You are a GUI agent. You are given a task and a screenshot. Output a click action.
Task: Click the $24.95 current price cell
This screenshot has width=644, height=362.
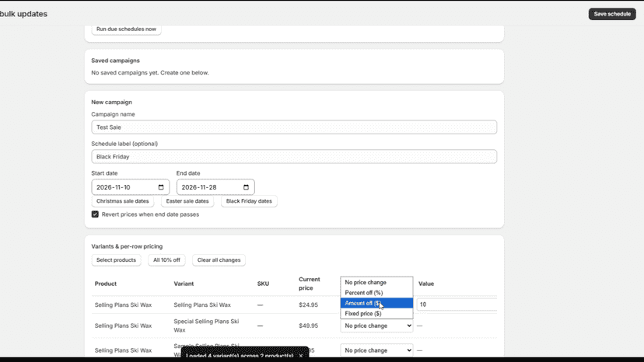[x=308, y=305]
